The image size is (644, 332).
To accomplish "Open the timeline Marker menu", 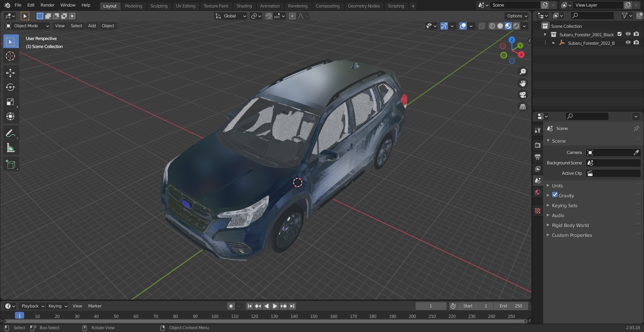I will click(x=95, y=306).
